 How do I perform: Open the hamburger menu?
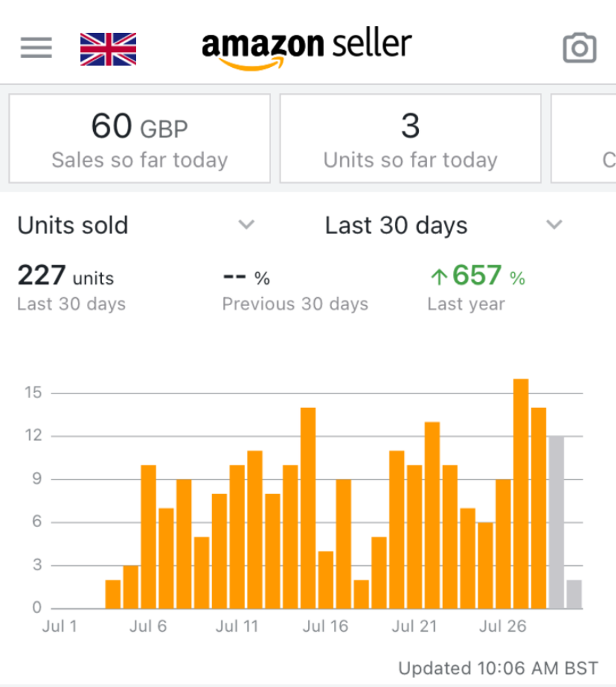coord(36,47)
